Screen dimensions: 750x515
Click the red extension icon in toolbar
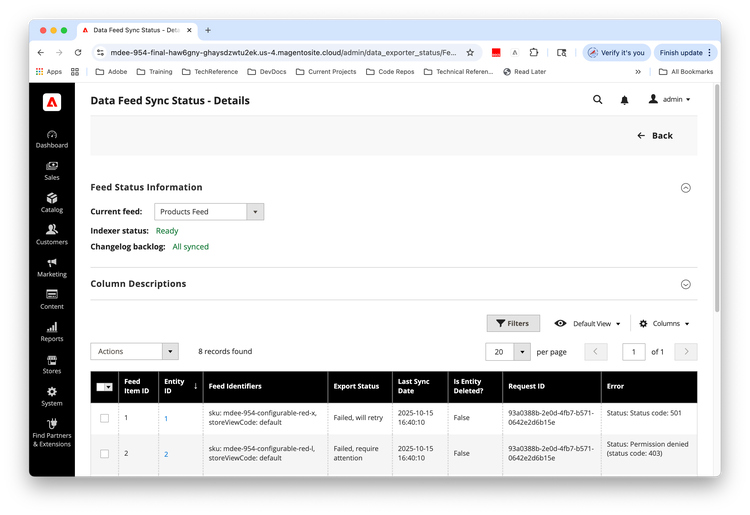[496, 53]
